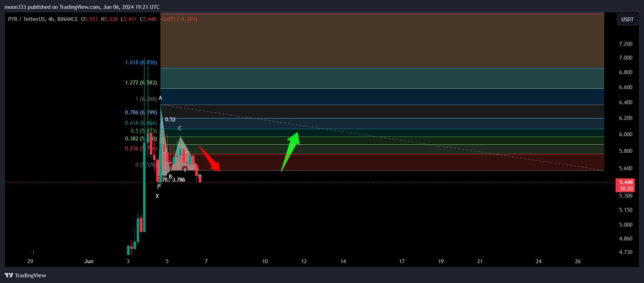This screenshot has width=644, height=283.
Task: Select the 0 (5.578) Fibonacci label
Action: [146, 165]
